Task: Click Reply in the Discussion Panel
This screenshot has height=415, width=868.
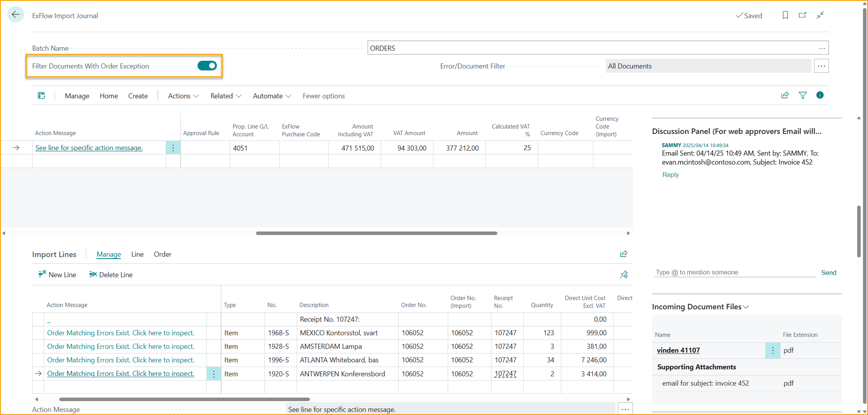Action: pyautogui.click(x=670, y=175)
